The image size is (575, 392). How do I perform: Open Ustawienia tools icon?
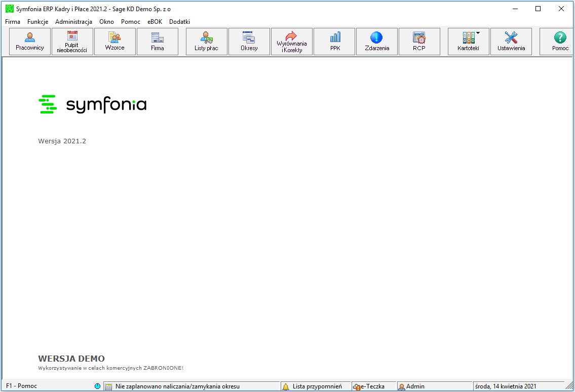(x=511, y=37)
